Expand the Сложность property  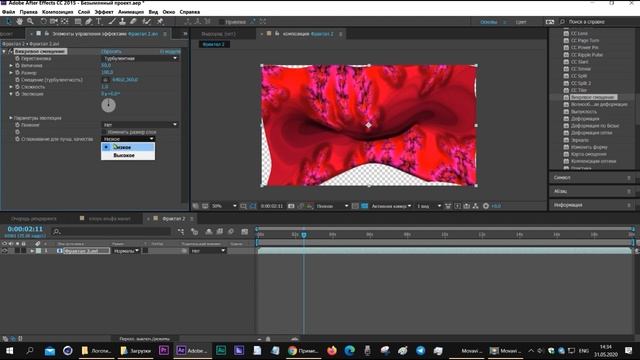click(x=11, y=87)
